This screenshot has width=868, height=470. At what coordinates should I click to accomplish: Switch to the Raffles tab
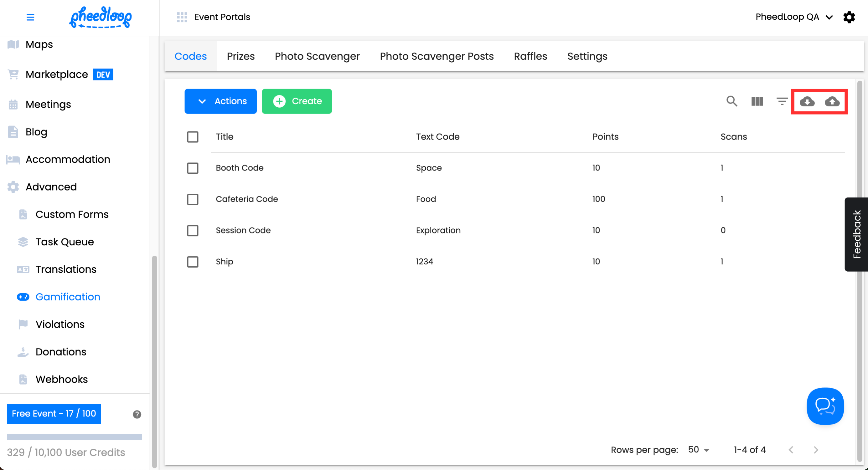(x=530, y=56)
